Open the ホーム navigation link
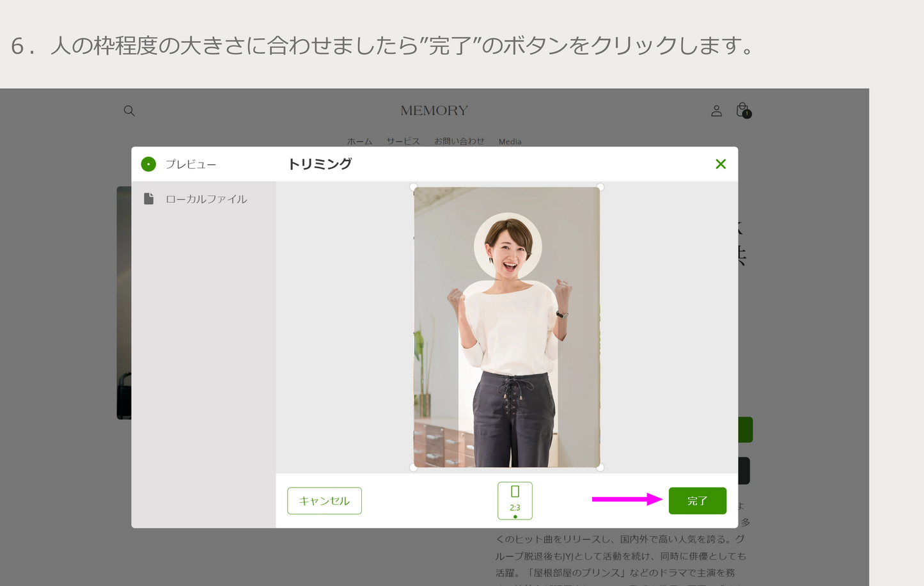924x586 pixels. point(359,141)
